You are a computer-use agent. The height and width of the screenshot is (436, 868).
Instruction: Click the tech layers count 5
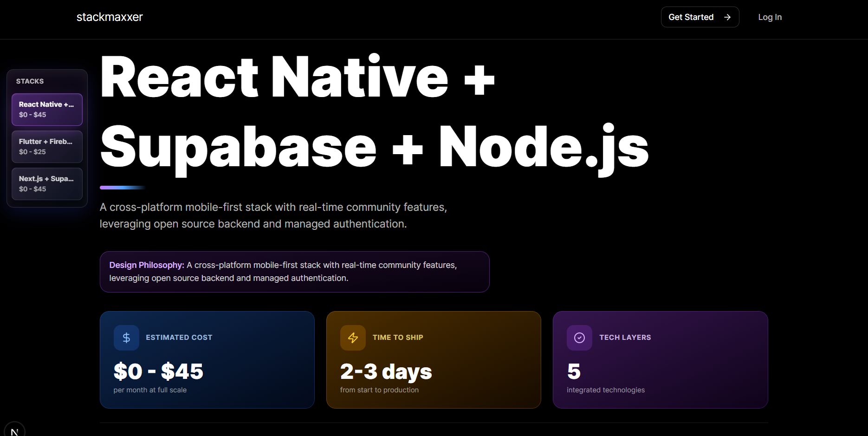(574, 371)
